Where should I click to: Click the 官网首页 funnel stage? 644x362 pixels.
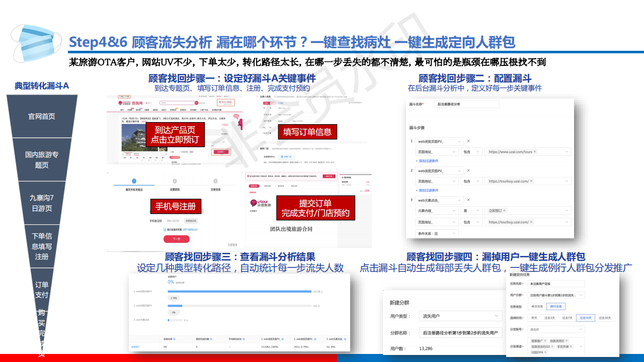(x=42, y=116)
